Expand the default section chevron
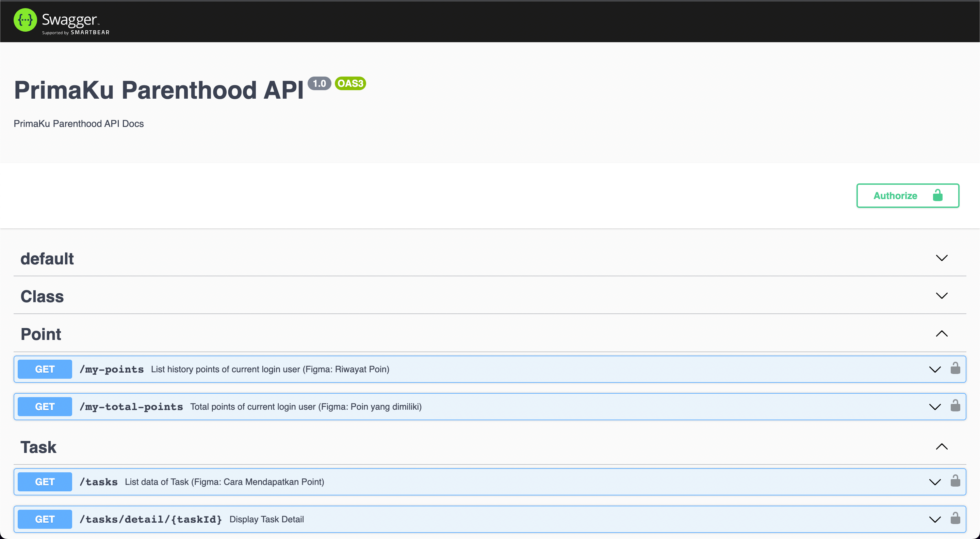 [942, 258]
